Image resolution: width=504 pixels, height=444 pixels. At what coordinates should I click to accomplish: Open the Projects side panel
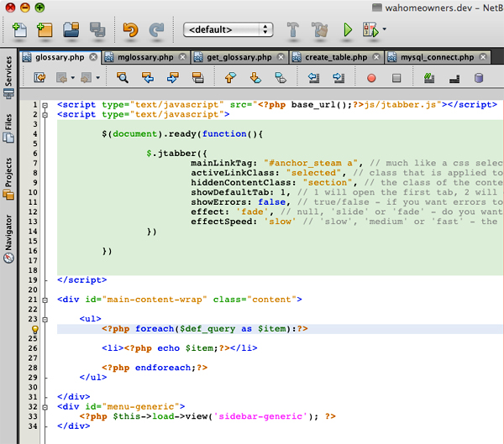coord(8,178)
